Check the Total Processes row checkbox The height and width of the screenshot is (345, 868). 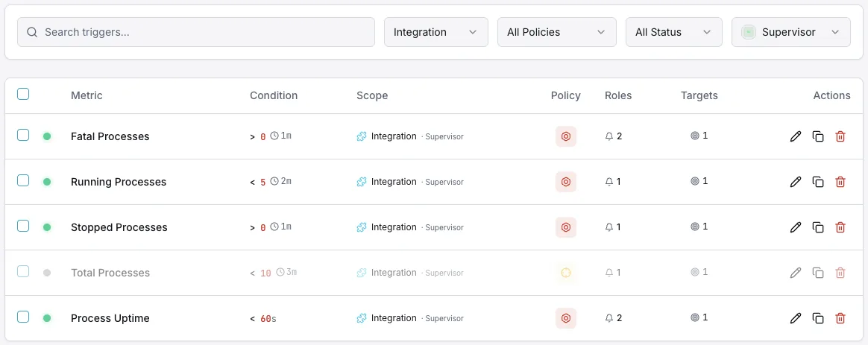23,271
